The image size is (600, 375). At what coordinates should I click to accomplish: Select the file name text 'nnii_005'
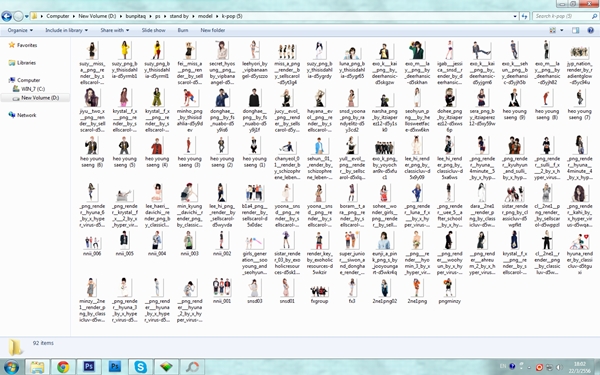[x=124, y=253]
